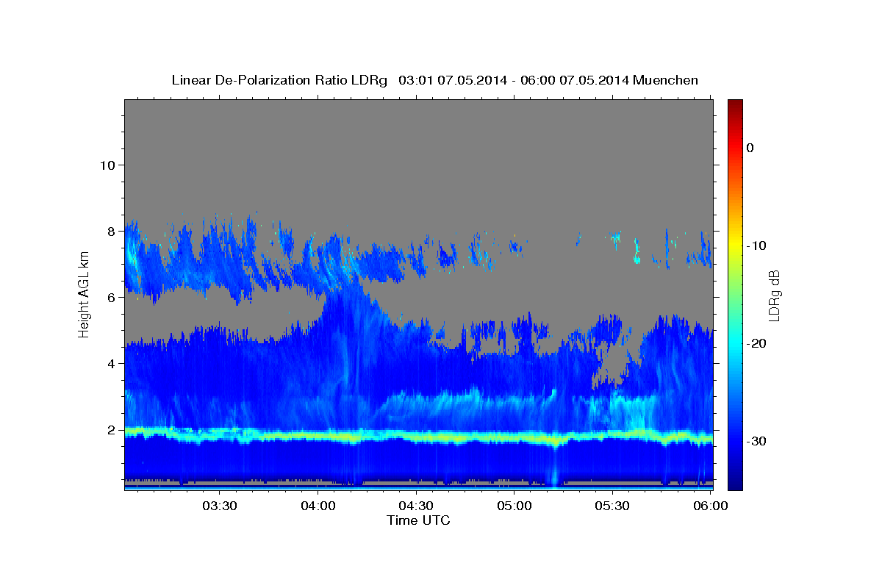Click the '05:30' time tick label
The height and width of the screenshot is (588, 882).
[x=612, y=506]
